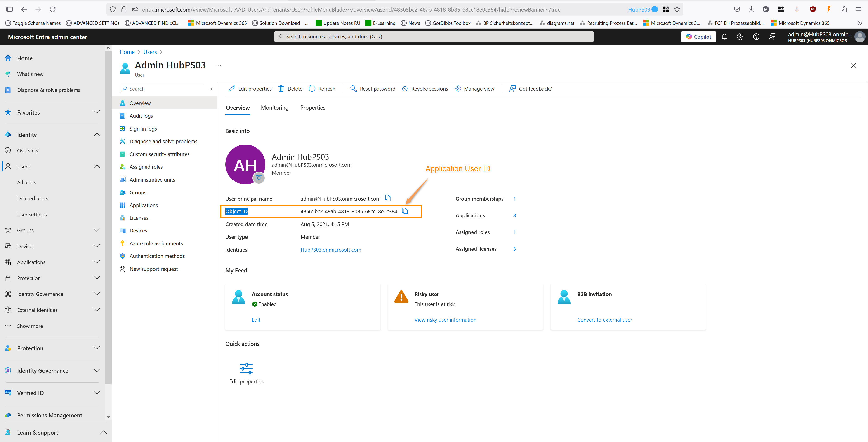Copy the user principal name
868x442 pixels.
pyautogui.click(x=388, y=198)
